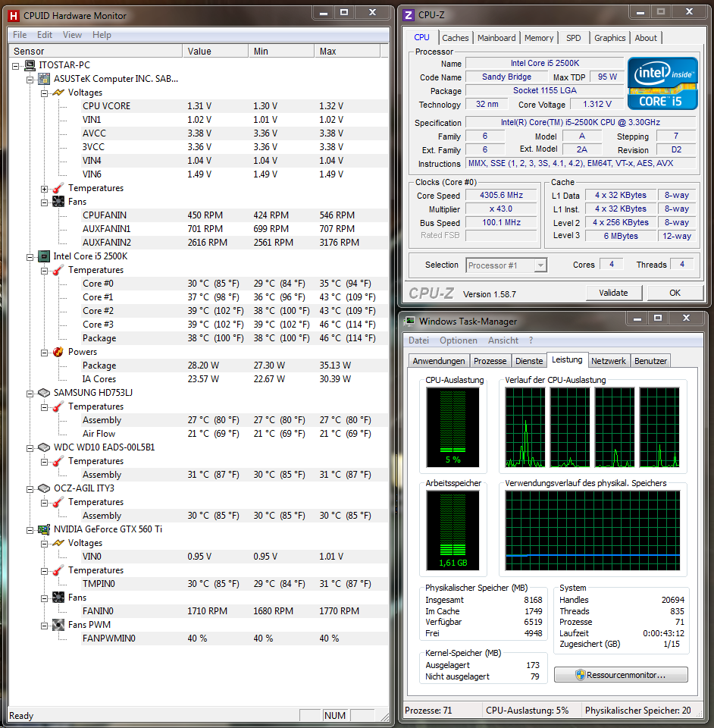
Task: Switch to the SPD tab in CPU-Z
Action: 574,38
